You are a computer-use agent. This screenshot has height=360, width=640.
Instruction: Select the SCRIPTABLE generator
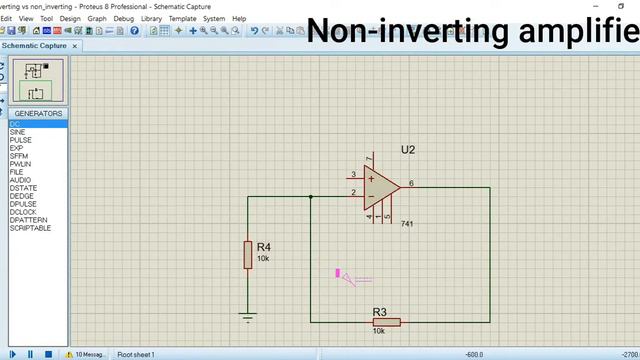pyautogui.click(x=38, y=228)
